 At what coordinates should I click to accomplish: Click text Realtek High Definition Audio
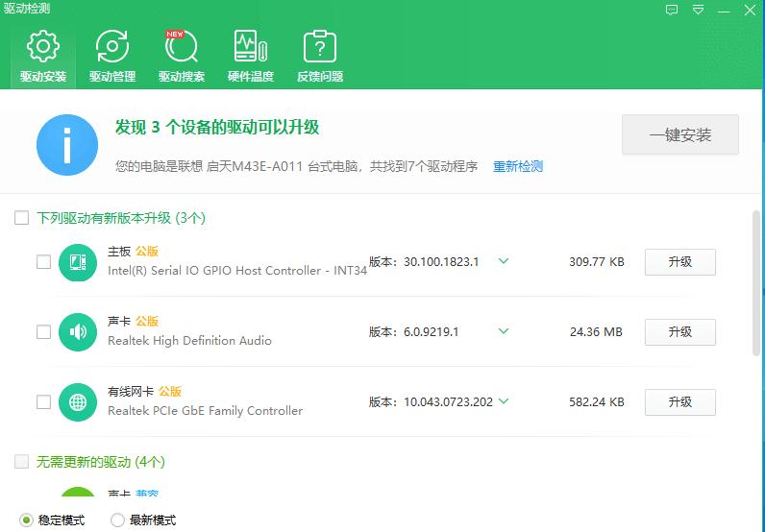coord(189,341)
